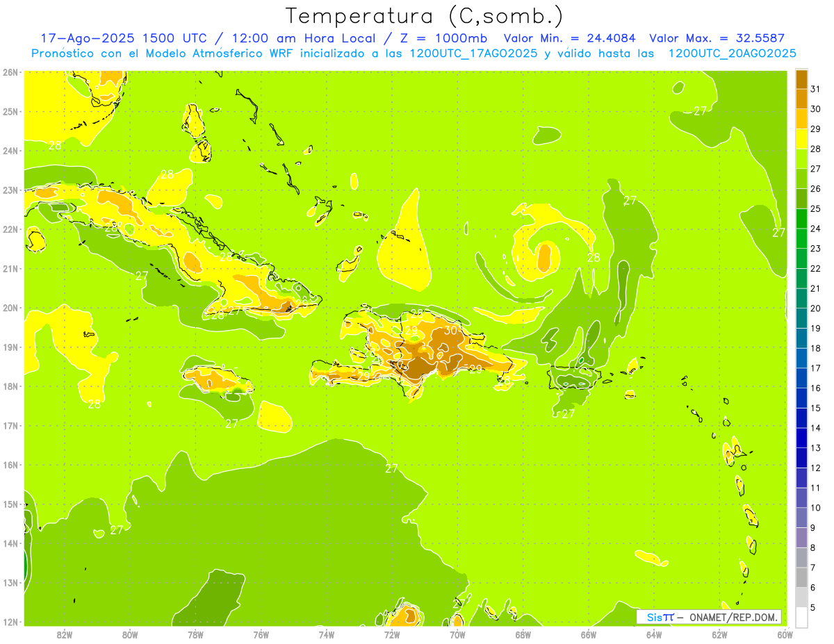The image size is (834, 644).
Task: Click the colorbar scale label "20"
Action: coord(815,308)
